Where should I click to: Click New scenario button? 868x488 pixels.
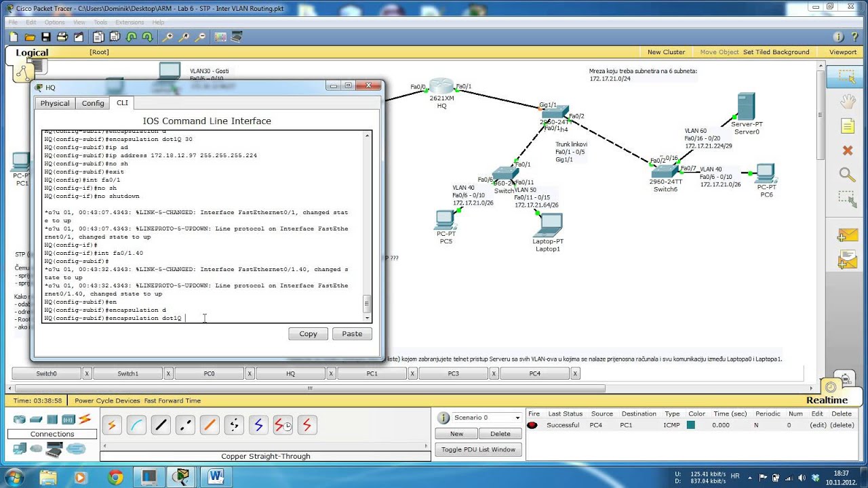pos(456,434)
